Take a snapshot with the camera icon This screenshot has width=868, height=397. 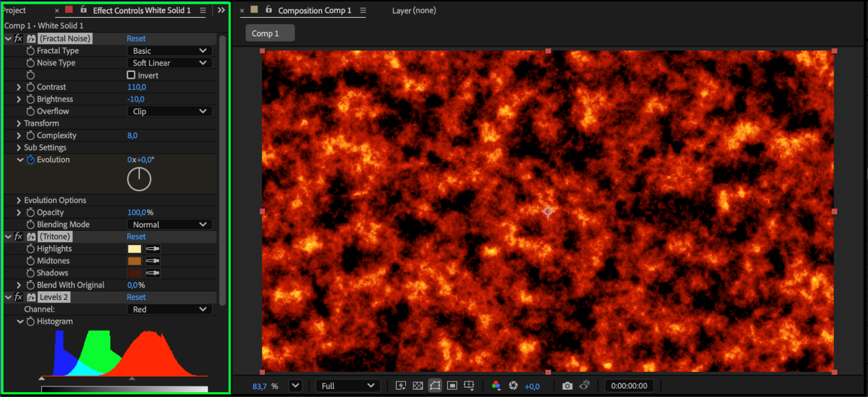567,386
